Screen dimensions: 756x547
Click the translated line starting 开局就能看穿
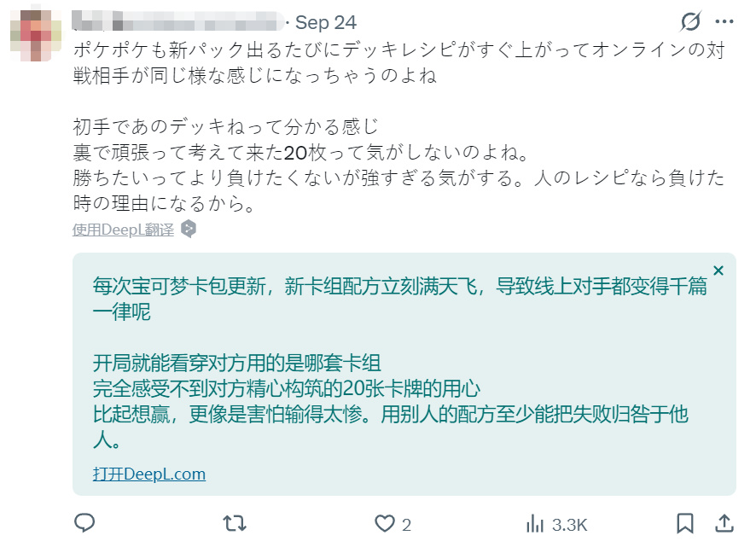click(236, 363)
